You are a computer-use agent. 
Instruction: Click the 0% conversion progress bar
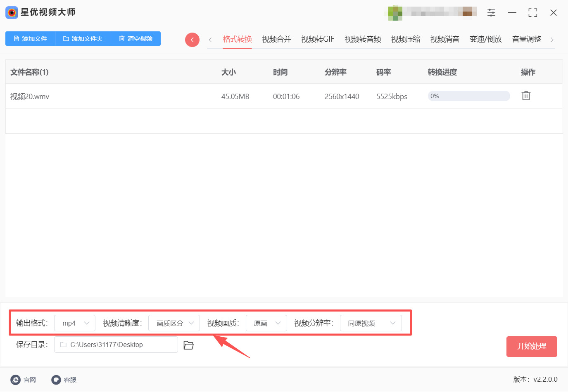(x=469, y=96)
